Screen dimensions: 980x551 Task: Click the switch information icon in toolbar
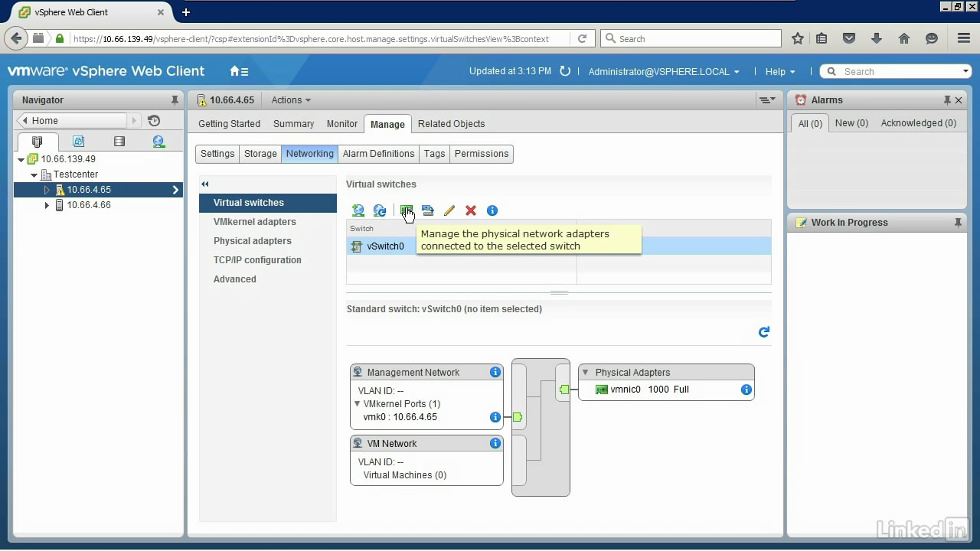click(x=492, y=210)
